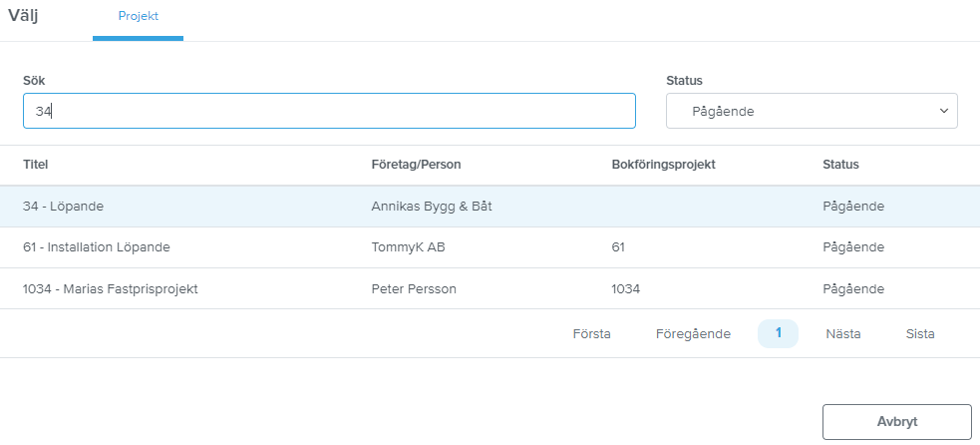Click the chevron arrow of Status dropdown
Image resolution: width=980 pixels, height=445 pixels.
click(943, 112)
